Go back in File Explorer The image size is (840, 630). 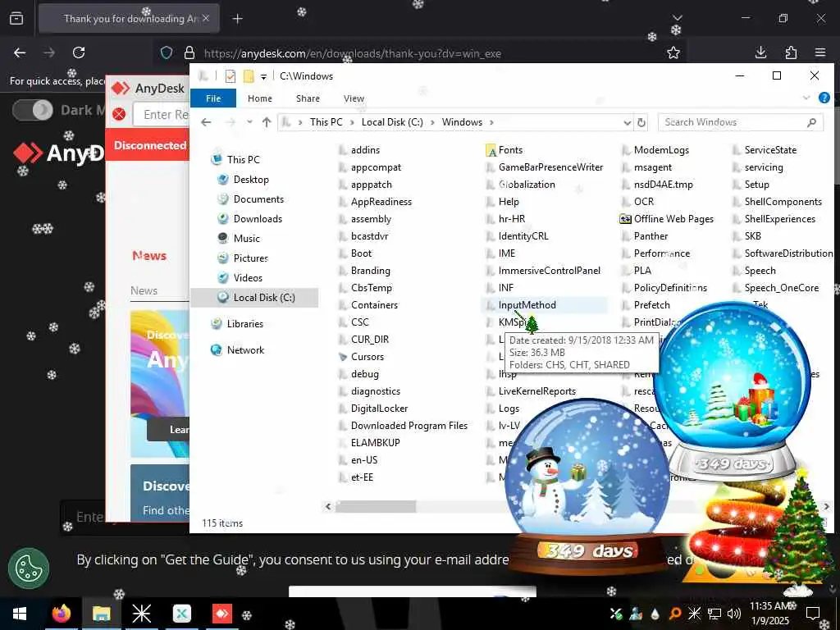(x=206, y=122)
